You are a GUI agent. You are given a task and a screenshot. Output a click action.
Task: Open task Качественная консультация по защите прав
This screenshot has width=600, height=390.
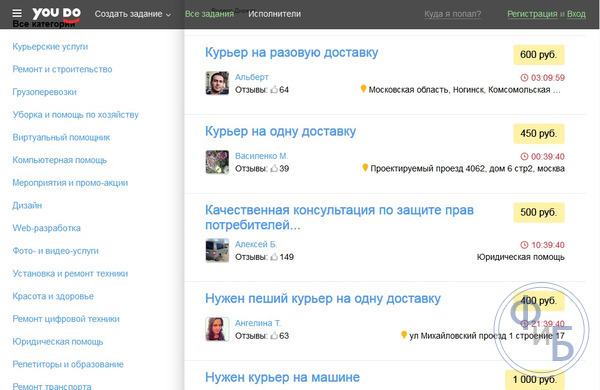pyautogui.click(x=339, y=217)
